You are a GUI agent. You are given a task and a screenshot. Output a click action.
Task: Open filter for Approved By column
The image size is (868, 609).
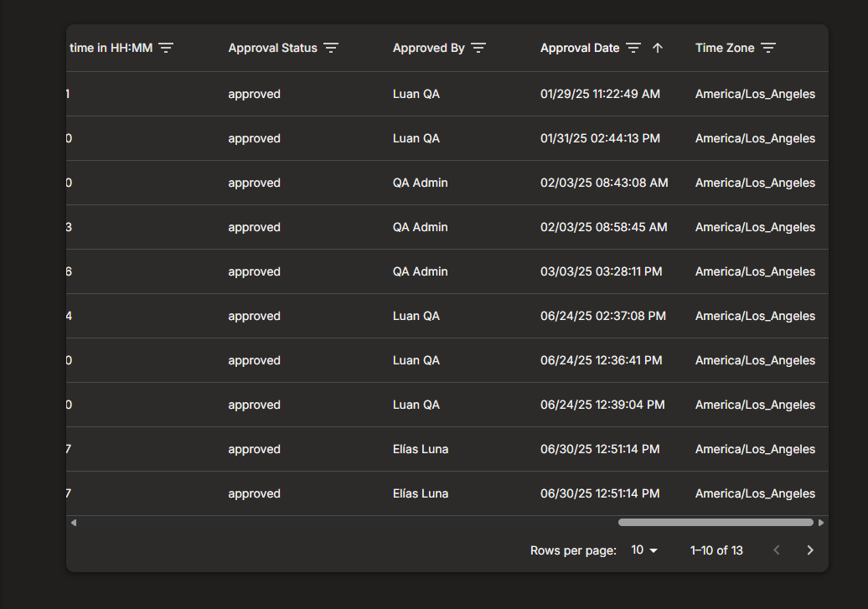coord(478,48)
